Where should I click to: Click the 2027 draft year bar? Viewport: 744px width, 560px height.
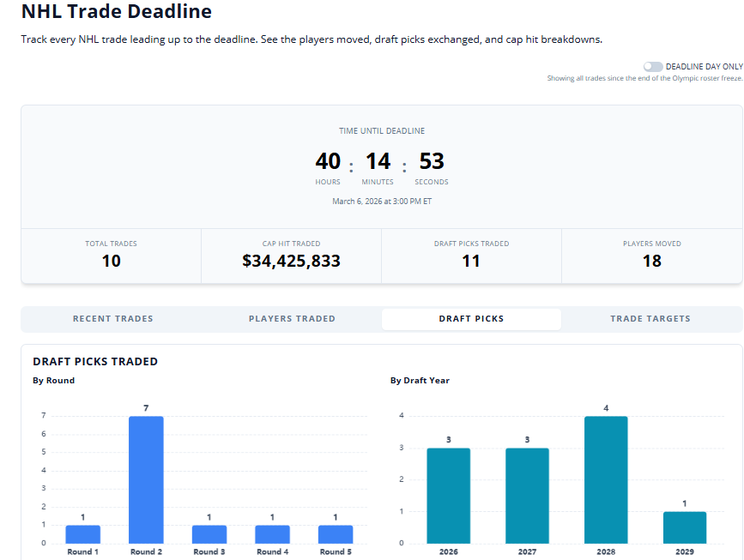527,496
